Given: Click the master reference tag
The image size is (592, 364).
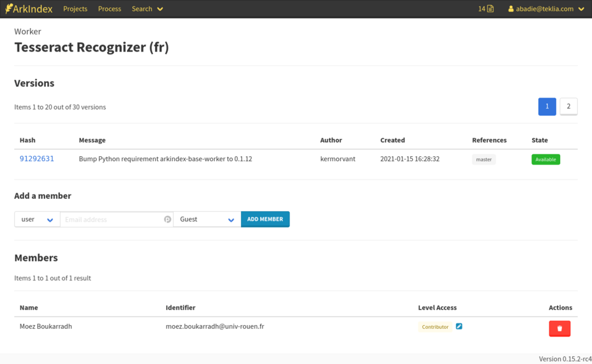Looking at the screenshot, I should [484, 159].
